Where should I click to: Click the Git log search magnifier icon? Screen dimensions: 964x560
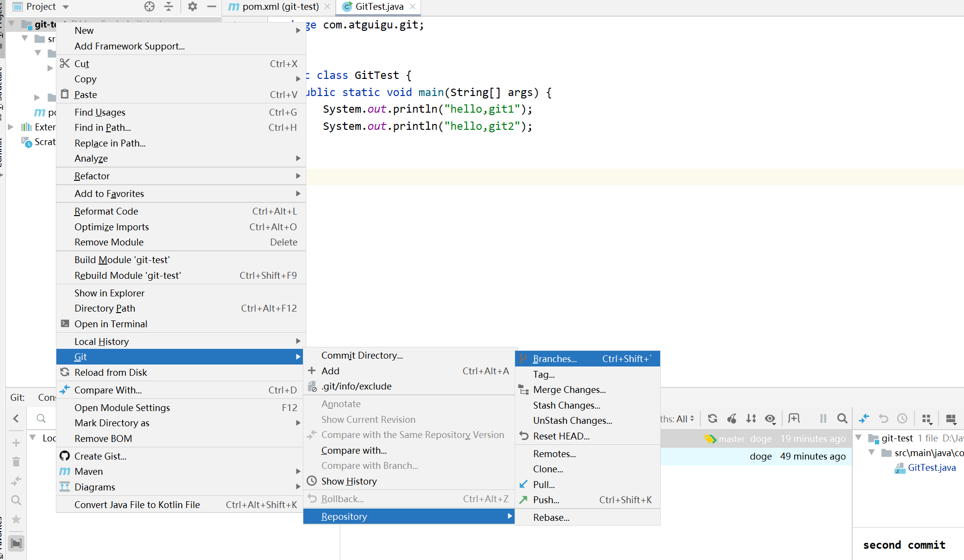point(842,418)
